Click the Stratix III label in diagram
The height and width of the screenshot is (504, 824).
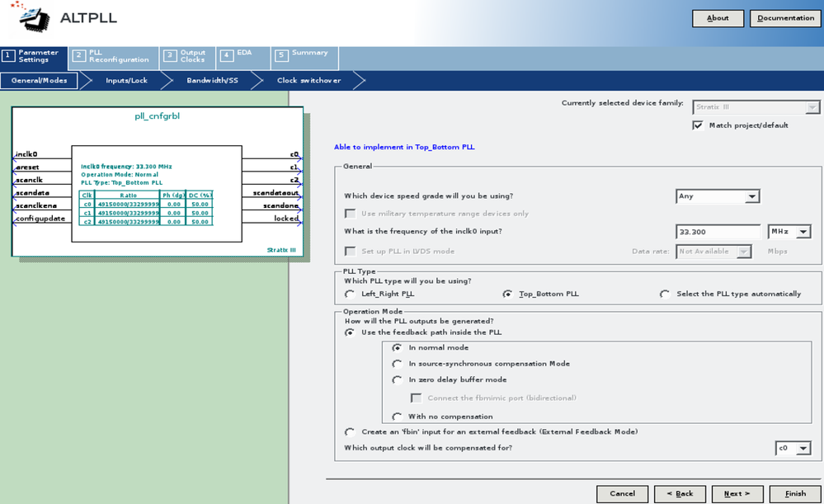[x=281, y=250]
